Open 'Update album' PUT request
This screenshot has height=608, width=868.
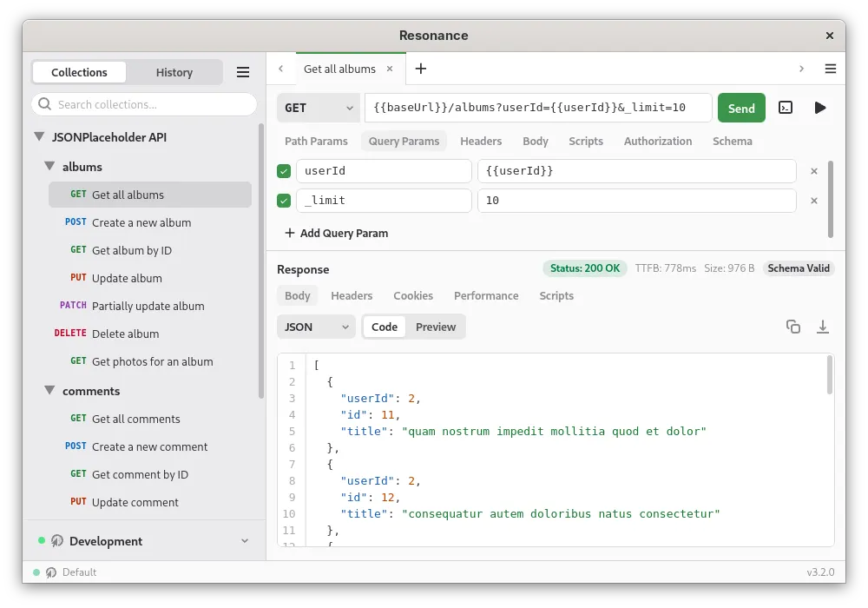coord(150,278)
